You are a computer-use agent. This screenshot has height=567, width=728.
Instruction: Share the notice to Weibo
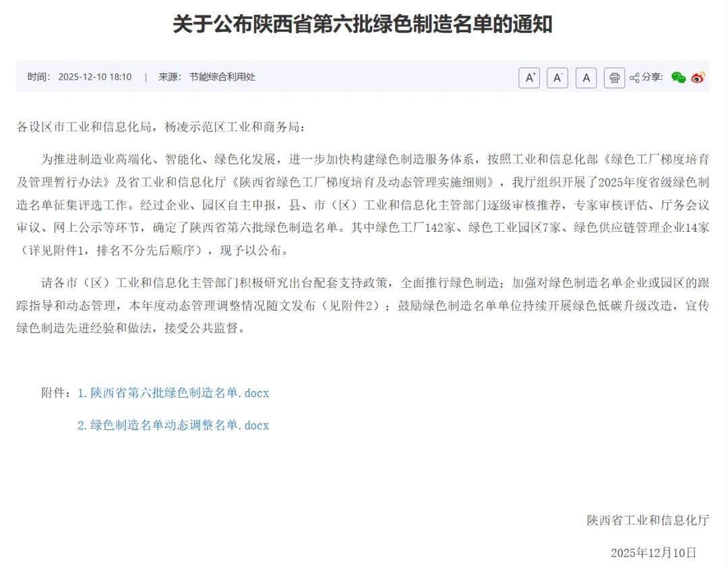point(698,78)
